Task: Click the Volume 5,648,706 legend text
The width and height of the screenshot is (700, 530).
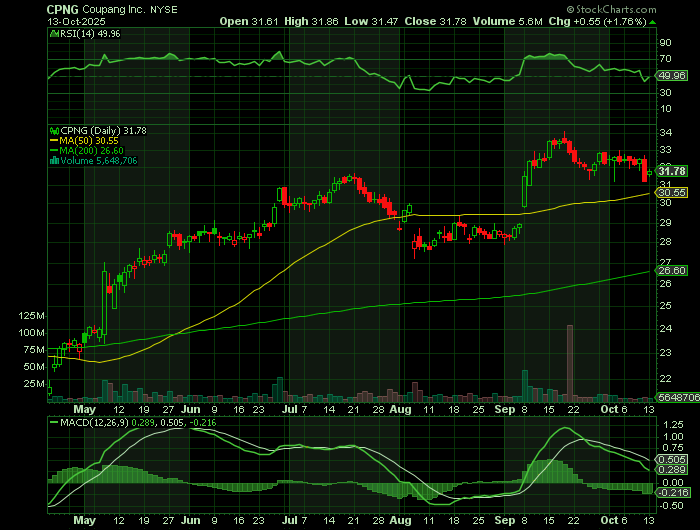Action: click(99, 161)
